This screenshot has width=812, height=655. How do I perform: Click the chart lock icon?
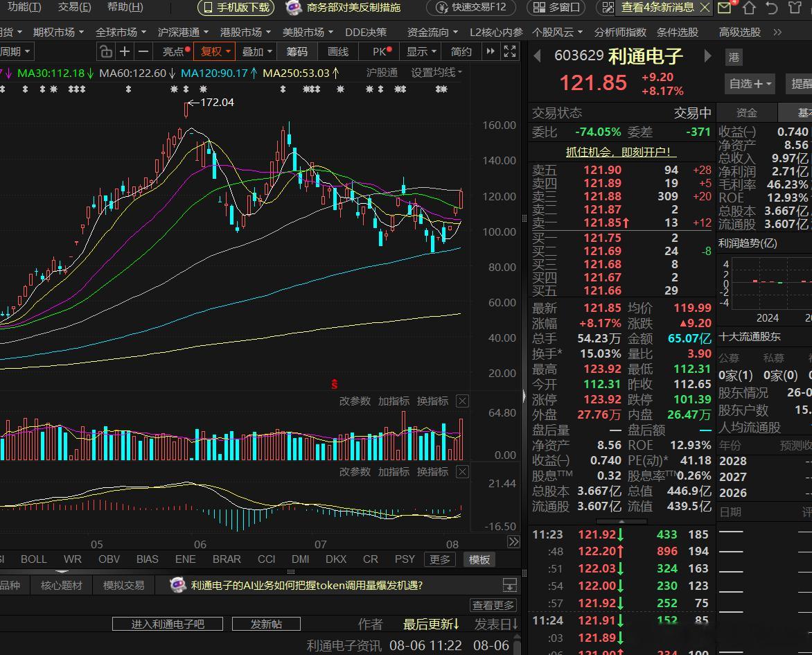pyautogui.click(x=105, y=52)
